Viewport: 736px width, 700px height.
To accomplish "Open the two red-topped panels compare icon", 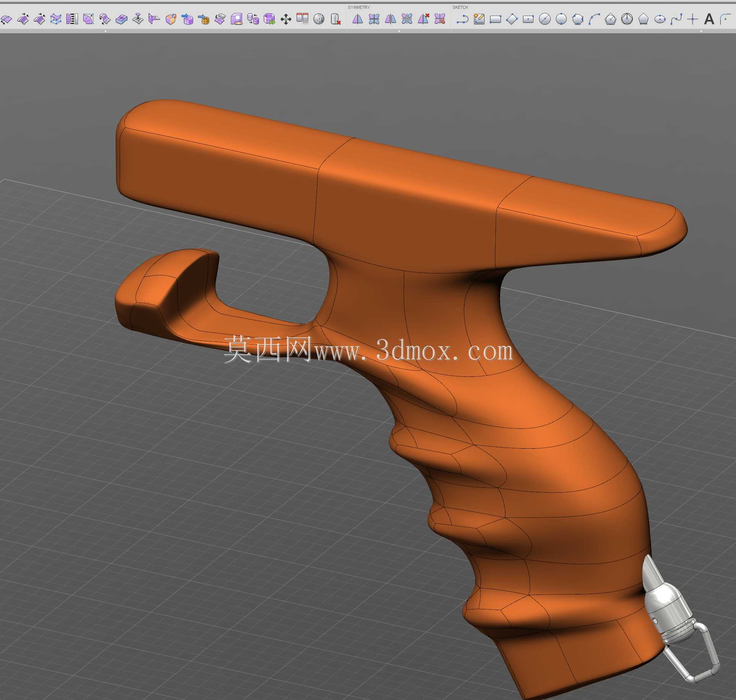I will (302, 19).
